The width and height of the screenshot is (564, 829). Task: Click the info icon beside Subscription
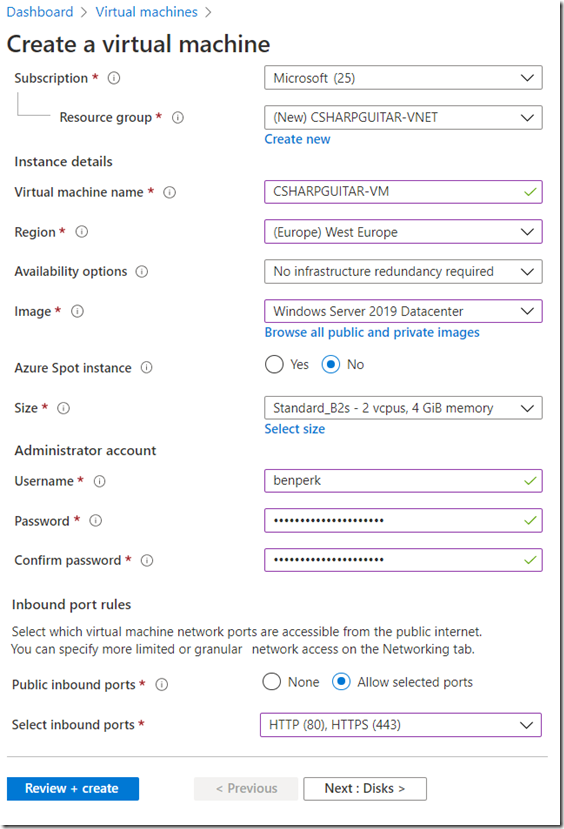(x=114, y=78)
